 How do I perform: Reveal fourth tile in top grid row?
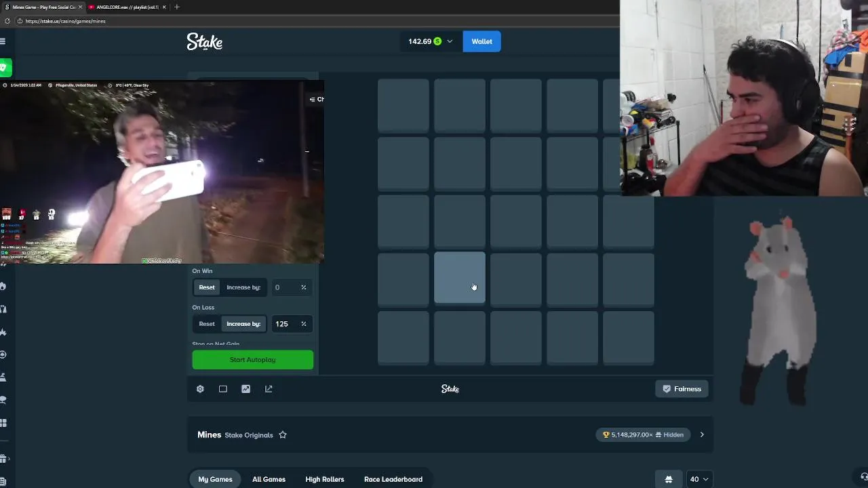pos(572,105)
